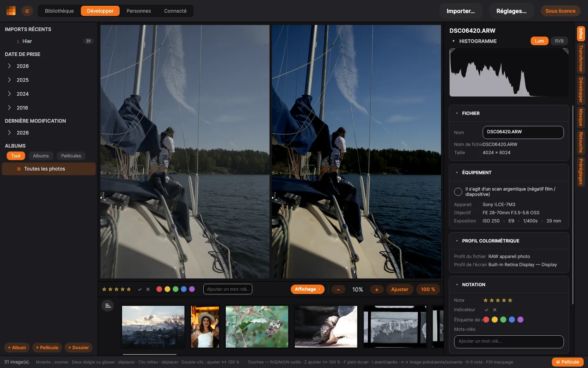Click the Ajuster zoom button
The width and height of the screenshot is (588, 368).
[400, 289]
